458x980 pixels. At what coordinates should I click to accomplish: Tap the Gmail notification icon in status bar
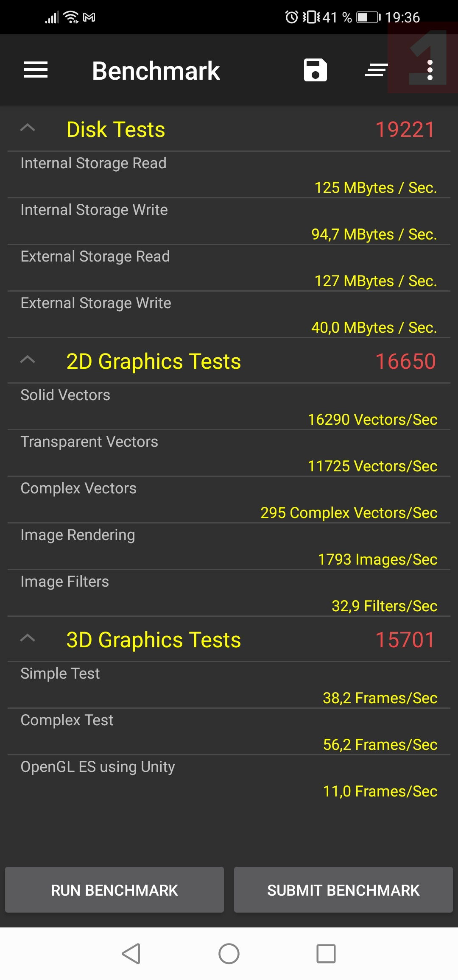click(89, 17)
